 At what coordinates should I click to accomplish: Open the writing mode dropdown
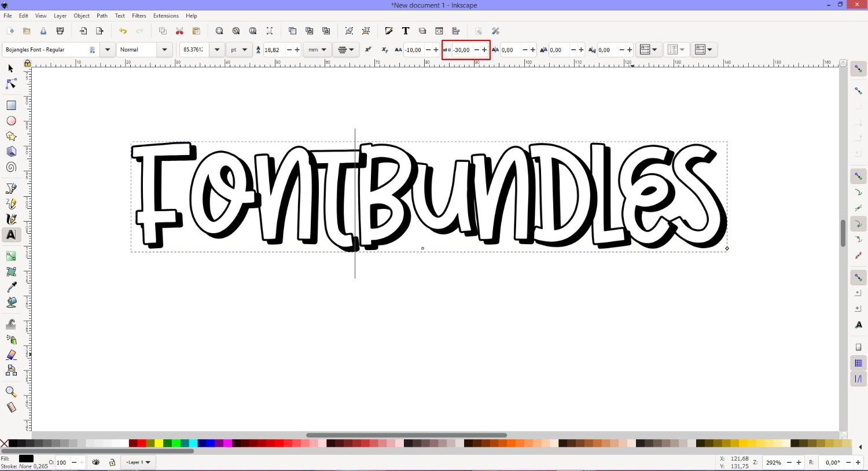click(x=649, y=50)
